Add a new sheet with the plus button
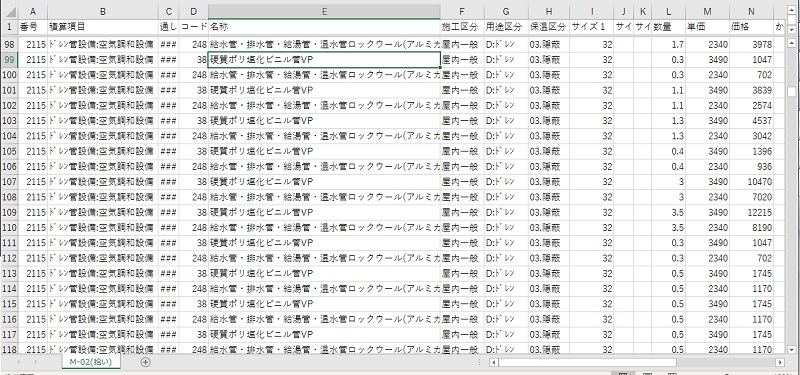800x375 pixels. (x=146, y=362)
